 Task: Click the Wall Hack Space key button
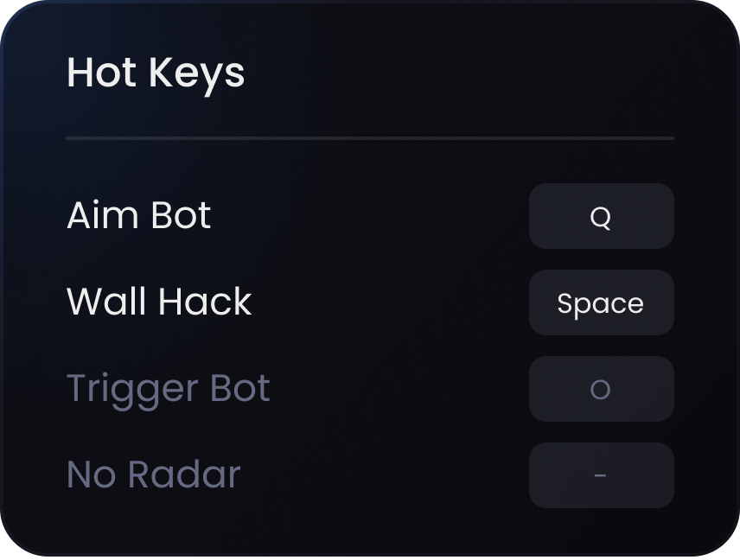click(601, 302)
